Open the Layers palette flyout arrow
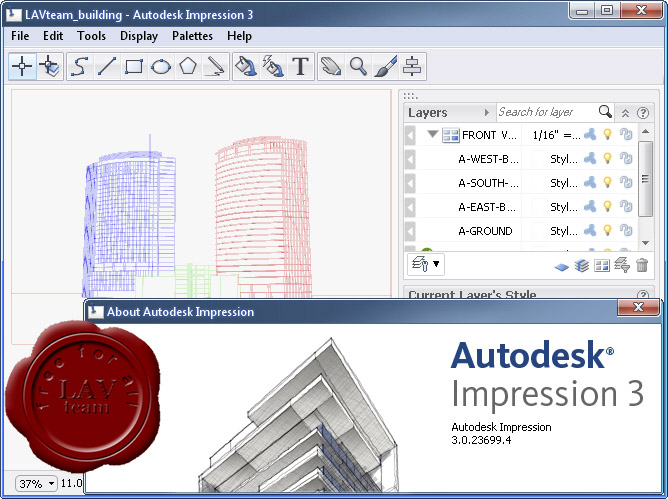The width and height of the screenshot is (668, 499). click(487, 112)
